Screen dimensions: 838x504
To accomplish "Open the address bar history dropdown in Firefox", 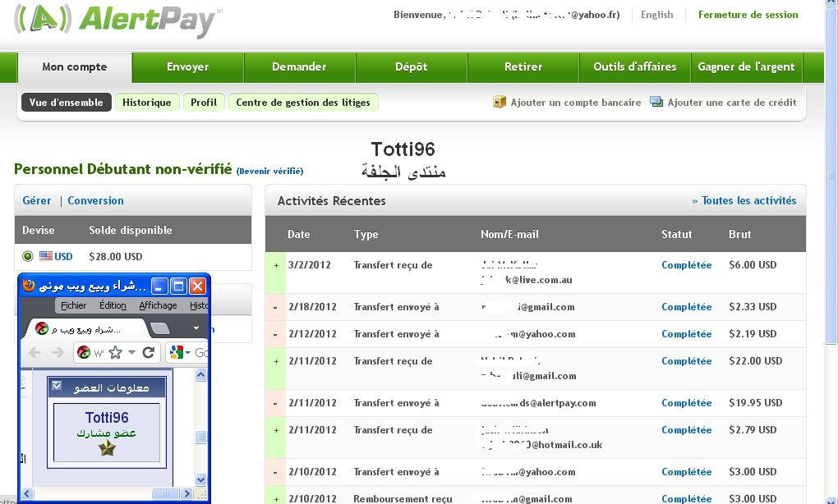I will point(131,352).
